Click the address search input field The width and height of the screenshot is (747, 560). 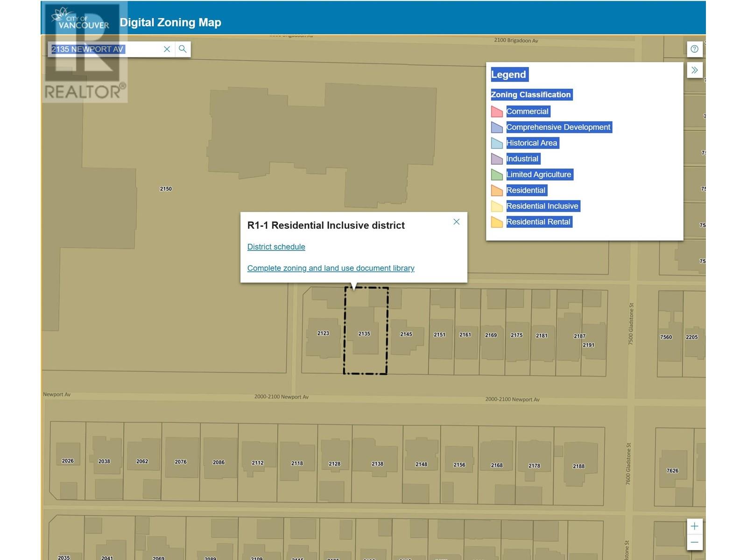coord(105,49)
